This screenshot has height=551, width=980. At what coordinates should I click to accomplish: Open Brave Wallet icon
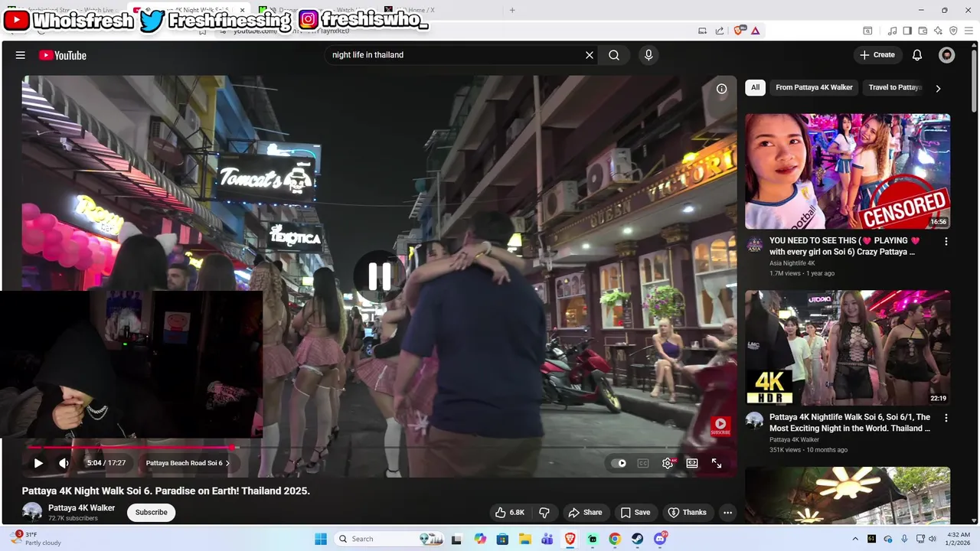point(923,31)
